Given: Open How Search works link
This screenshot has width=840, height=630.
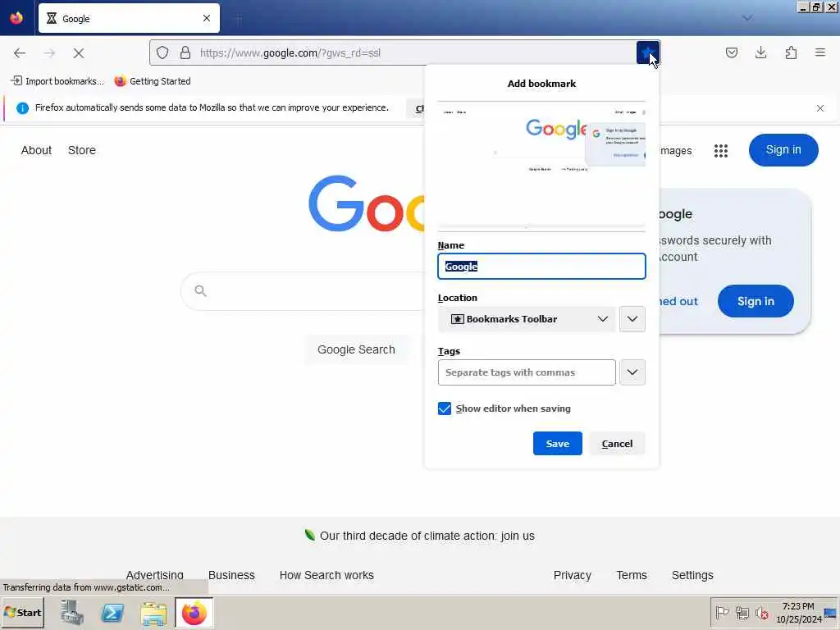Looking at the screenshot, I should [x=326, y=575].
